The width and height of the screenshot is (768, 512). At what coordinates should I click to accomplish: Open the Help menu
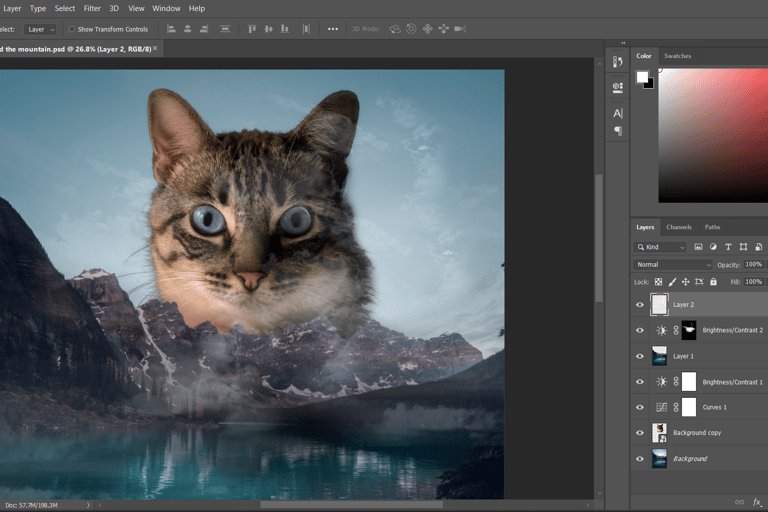[x=197, y=8]
